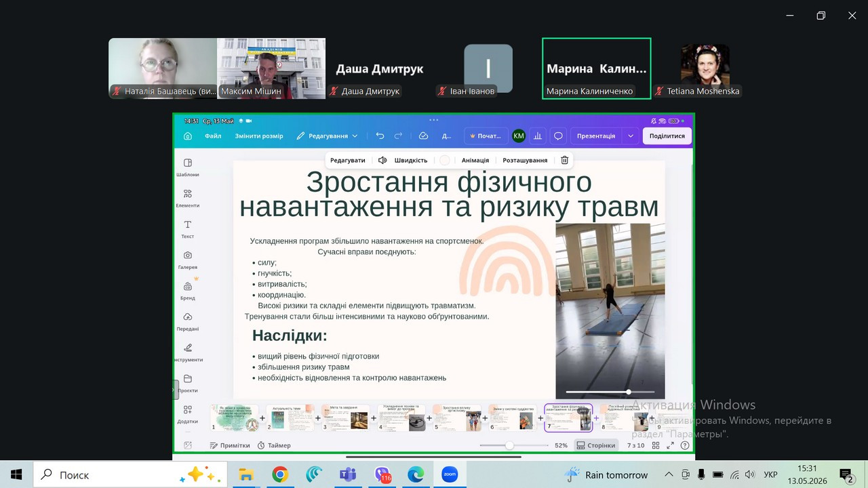Screen dimensions: 868x488
Task: Expand the arrow next to Презентація
Action: 631,136
